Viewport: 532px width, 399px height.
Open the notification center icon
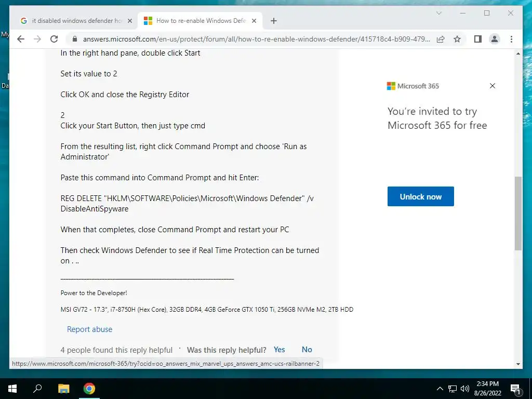[515, 389]
